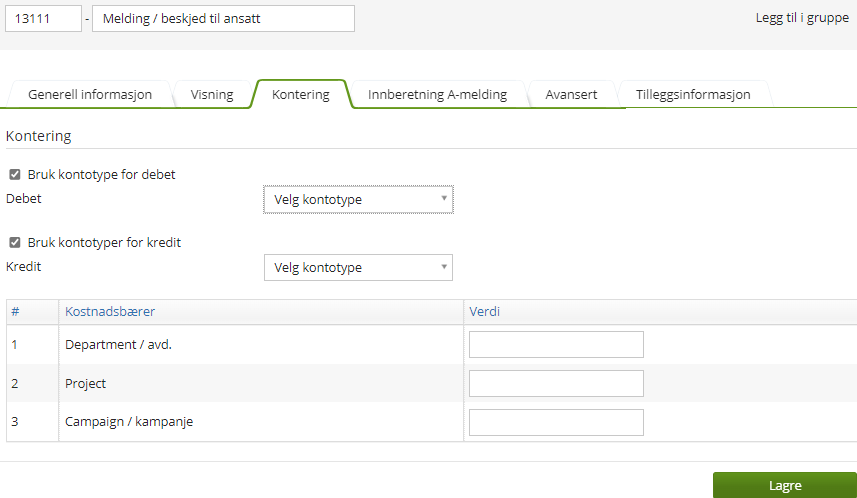Open the Innberetning A-melding tab

tap(437, 95)
